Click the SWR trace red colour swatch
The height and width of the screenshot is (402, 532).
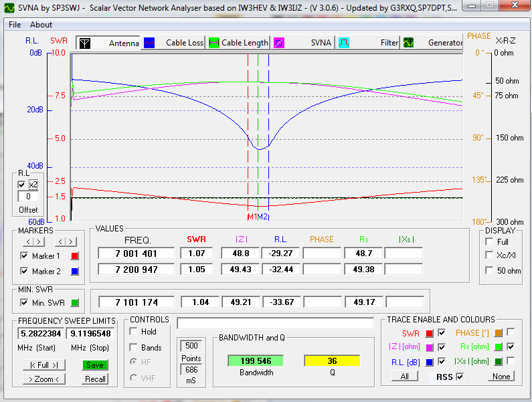click(x=429, y=333)
